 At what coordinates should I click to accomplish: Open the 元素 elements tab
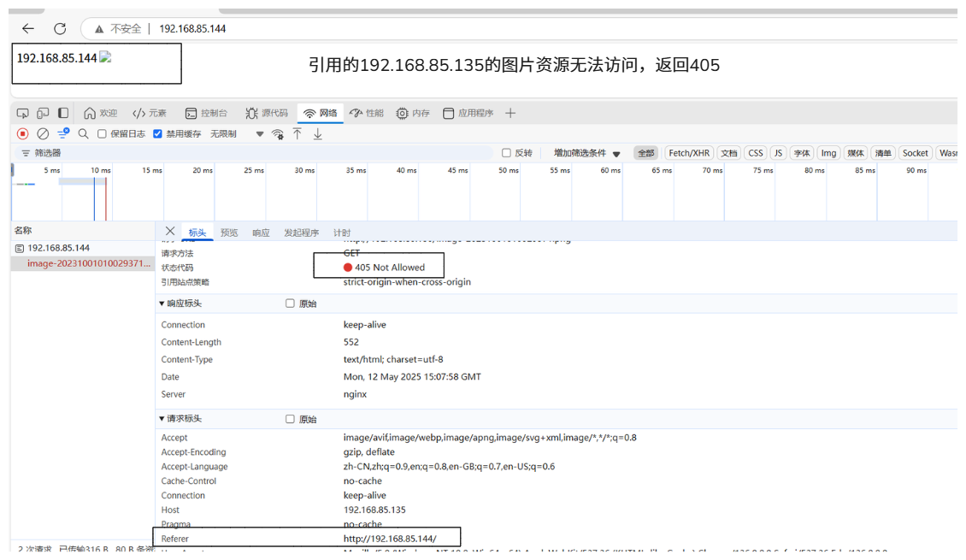[x=150, y=114]
